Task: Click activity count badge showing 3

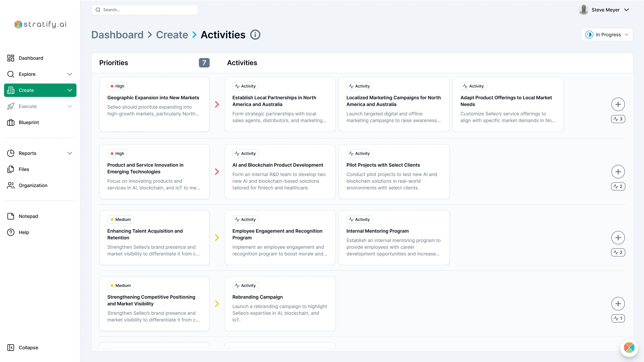Action: click(x=618, y=119)
